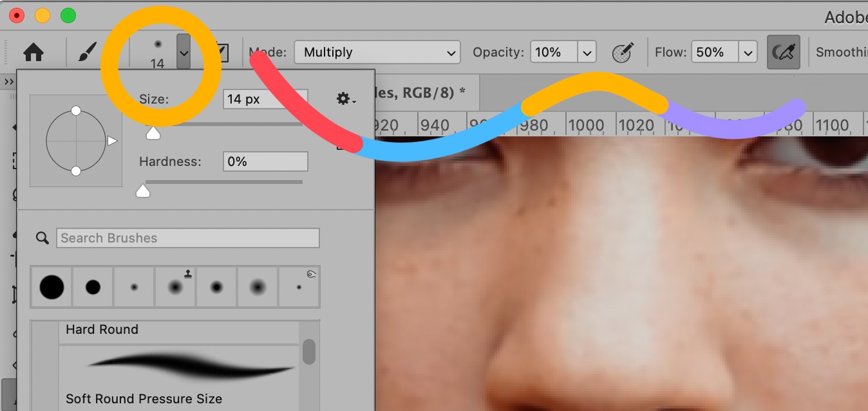
Task: Click the magnifier icon beside Search Brushes
Action: (42, 238)
